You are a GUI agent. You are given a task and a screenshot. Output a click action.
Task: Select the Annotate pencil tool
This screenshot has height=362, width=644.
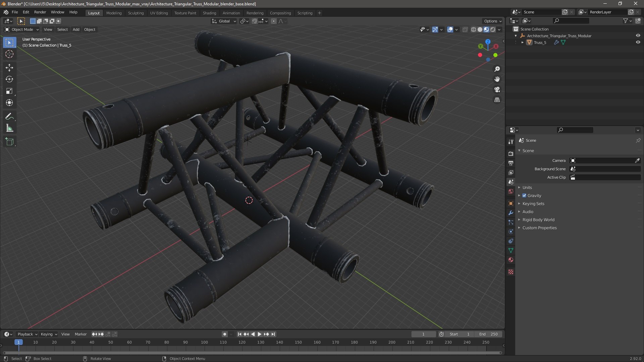pos(9,117)
